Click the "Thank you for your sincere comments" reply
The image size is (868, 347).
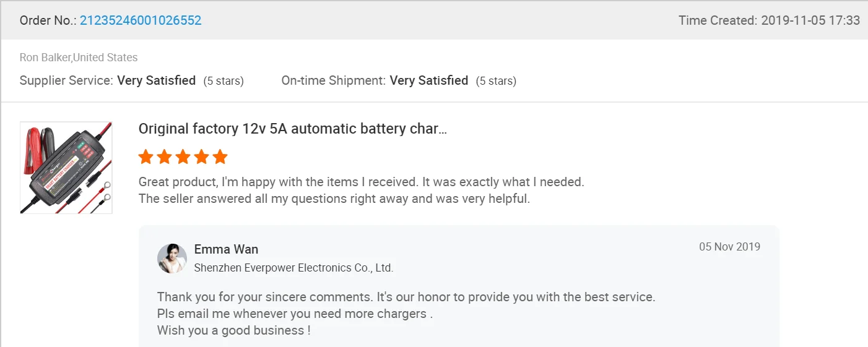click(406, 297)
